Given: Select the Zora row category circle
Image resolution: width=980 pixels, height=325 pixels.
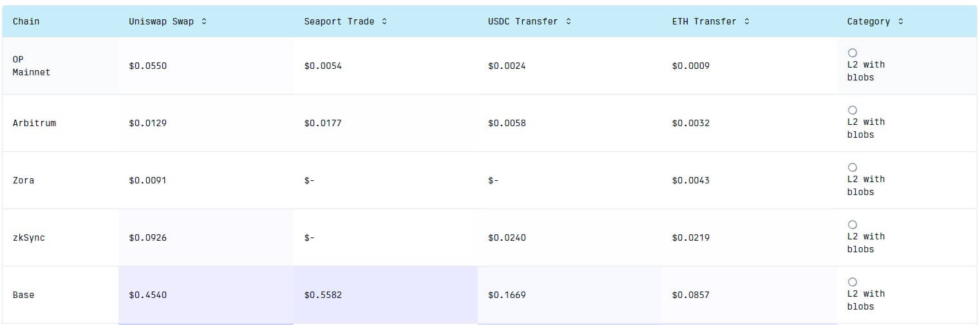Looking at the screenshot, I should click(853, 167).
